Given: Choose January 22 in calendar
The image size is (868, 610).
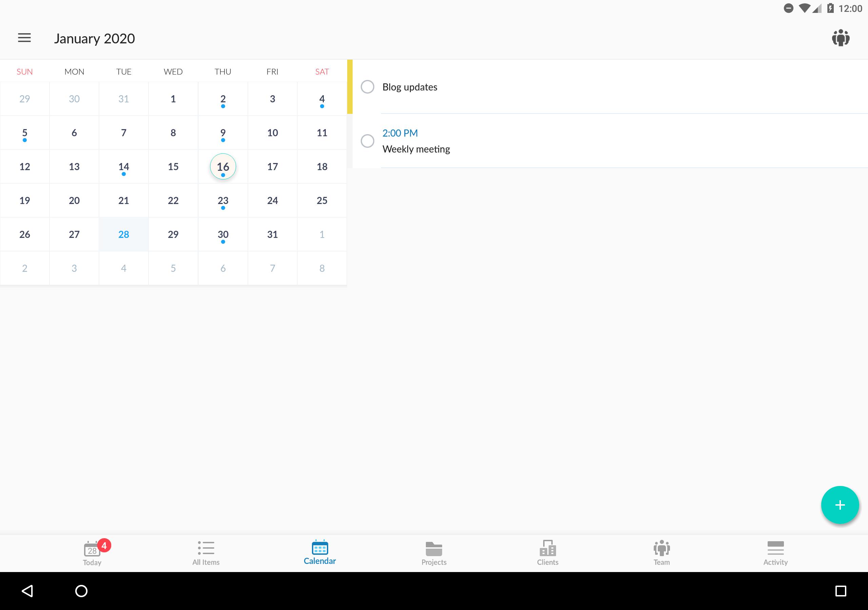Looking at the screenshot, I should [173, 200].
